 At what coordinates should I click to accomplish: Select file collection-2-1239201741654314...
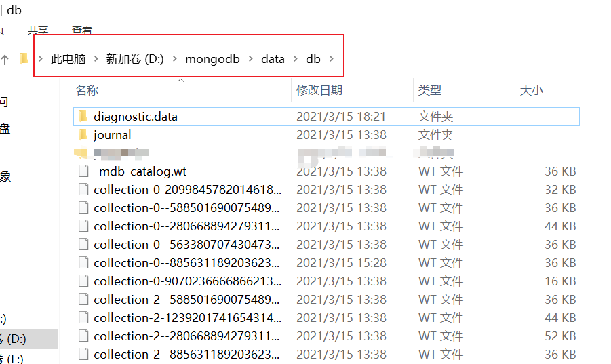pyautogui.click(x=187, y=318)
